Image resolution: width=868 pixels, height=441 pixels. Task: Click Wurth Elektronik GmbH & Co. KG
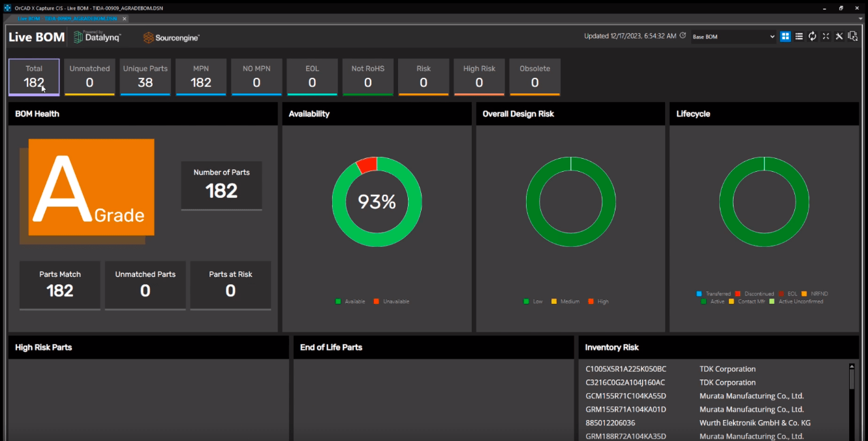tap(755, 423)
